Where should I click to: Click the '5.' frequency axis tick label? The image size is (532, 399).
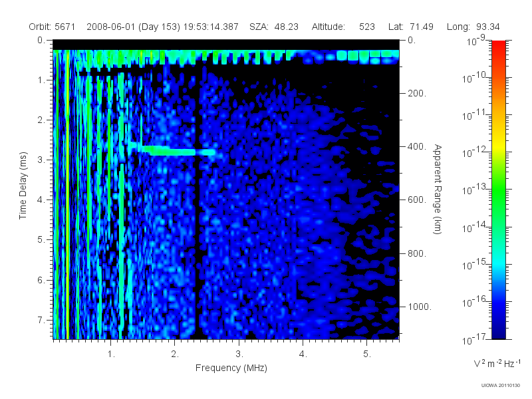[x=367, y=354]
